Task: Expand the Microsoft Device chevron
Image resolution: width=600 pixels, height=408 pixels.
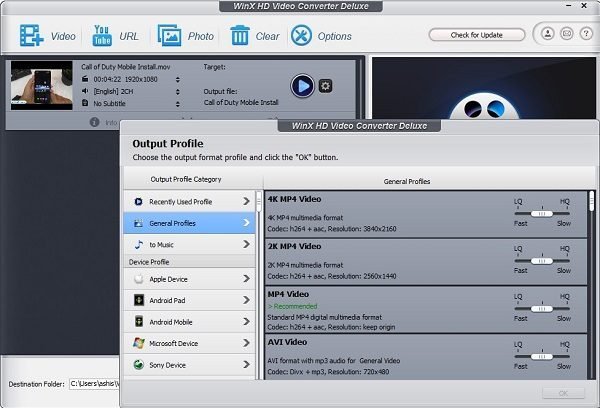Action: (x=246, y=343)
